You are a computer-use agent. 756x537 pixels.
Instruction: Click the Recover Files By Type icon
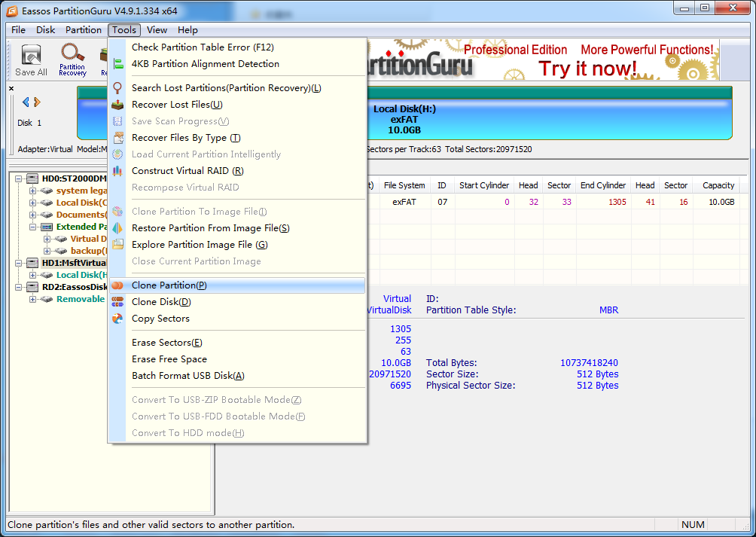pyautogui.click(x=117, y=138)
